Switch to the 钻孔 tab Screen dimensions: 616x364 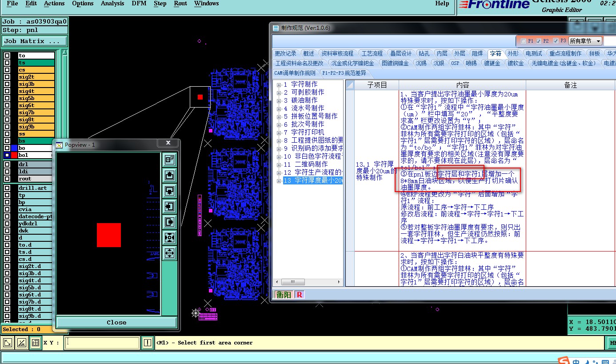[424, 53]
